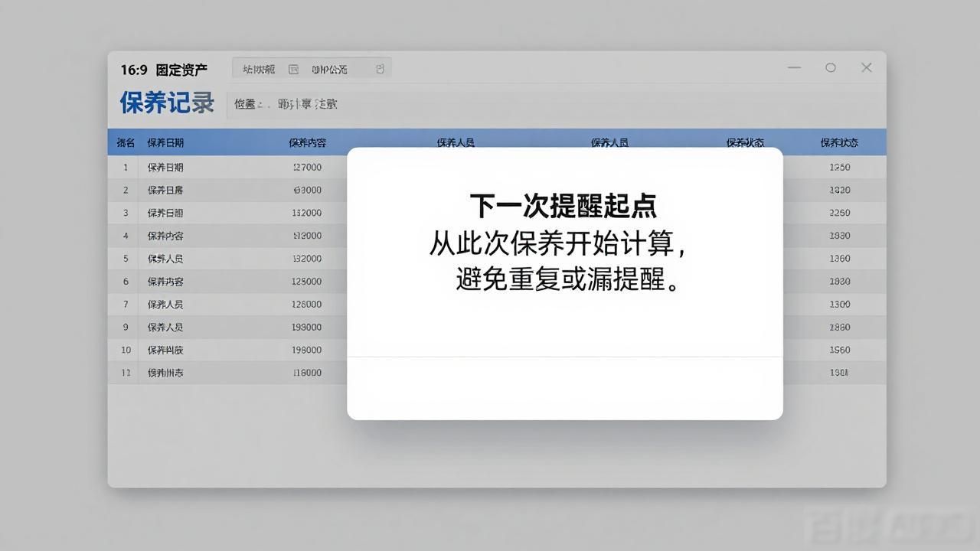
Task: Click the value 127000 in row 1
Action: 307,168
